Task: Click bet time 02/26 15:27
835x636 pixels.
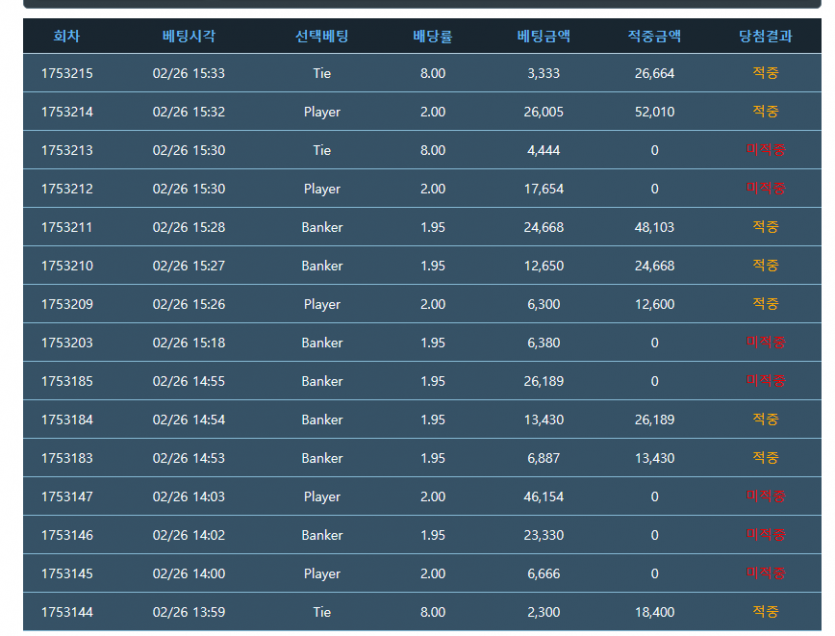Action: click(189, 266)
